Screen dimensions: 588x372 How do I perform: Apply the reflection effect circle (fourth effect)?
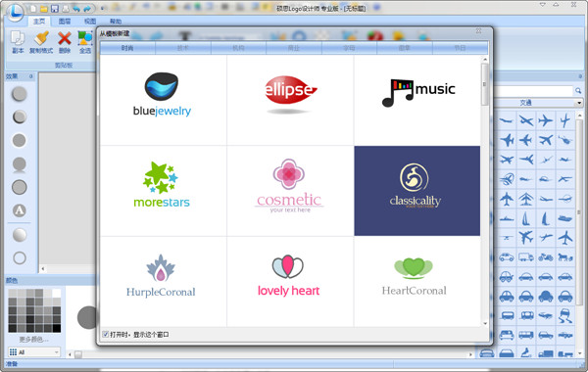(x=20, y=164)
